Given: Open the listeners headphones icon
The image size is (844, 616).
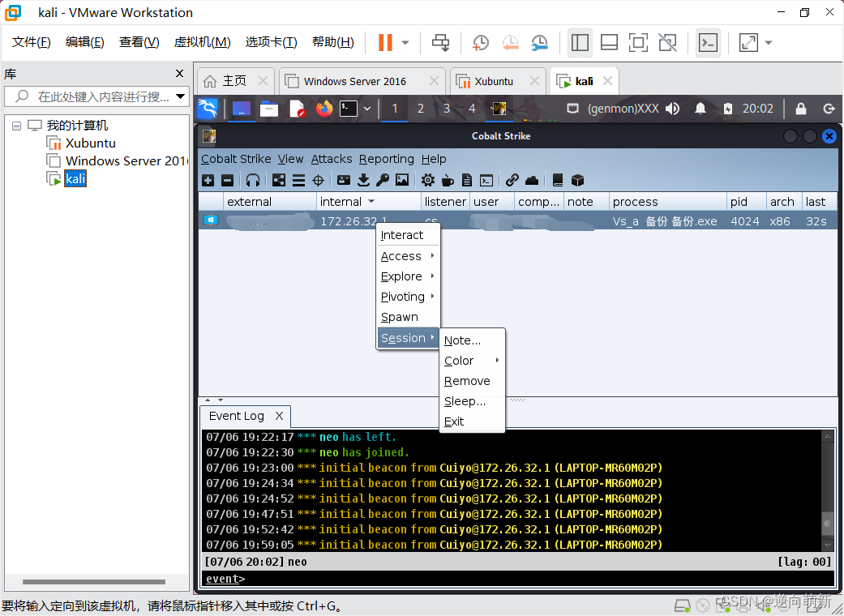Looking at the screenshot, I should (x=252, y=180).
